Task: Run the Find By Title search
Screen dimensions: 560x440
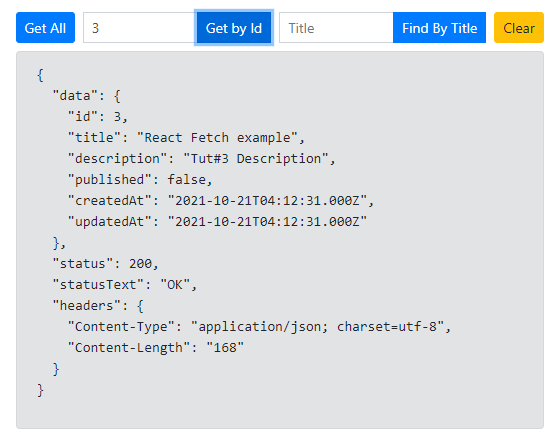Action: [439, 28]
